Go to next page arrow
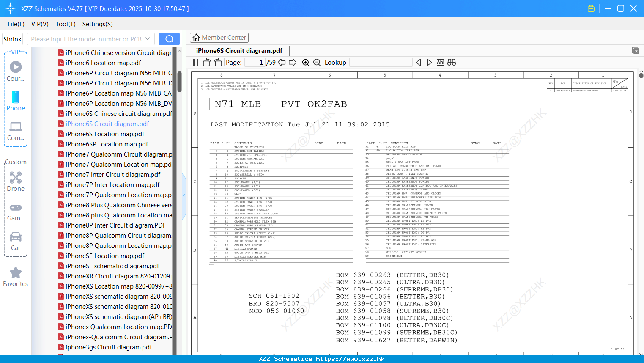The image size is (644, 363). point(293,63)
